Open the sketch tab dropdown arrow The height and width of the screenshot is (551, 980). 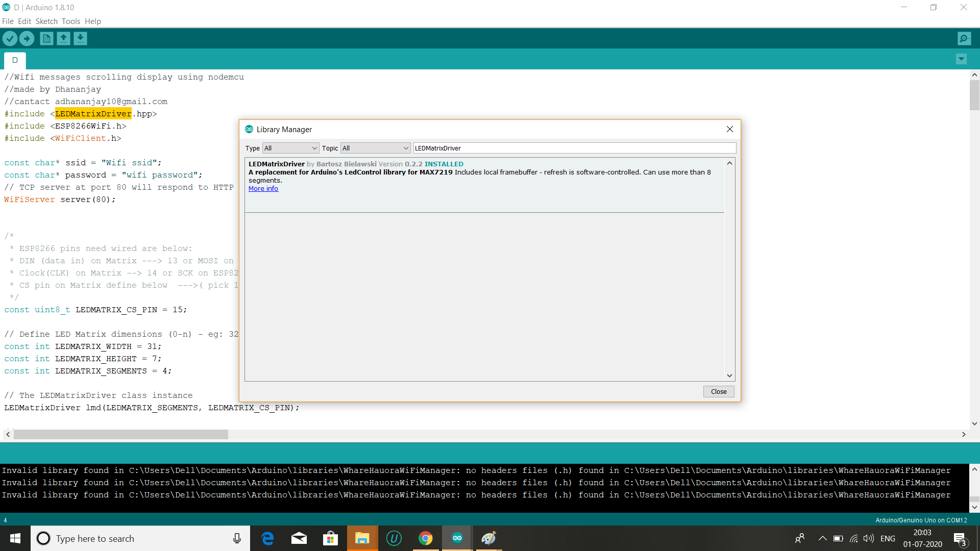961,59
